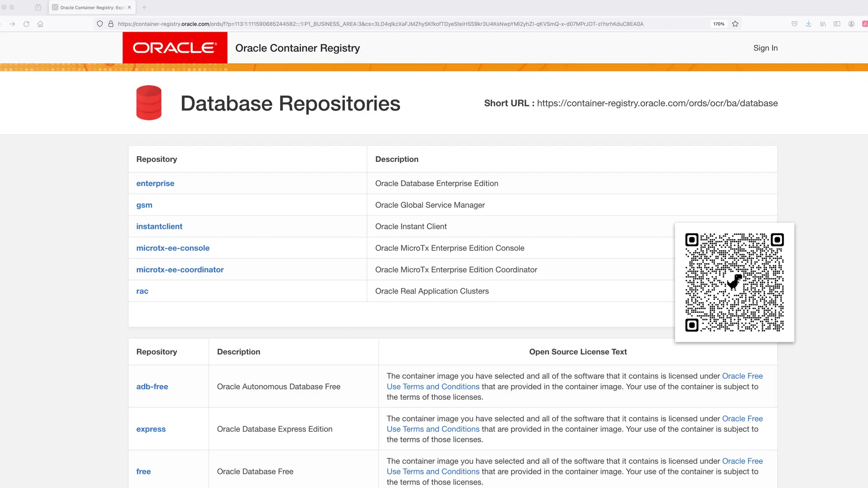The image size is (868, 488).
Task: Save page to Pocket icon
Action: [x=795, y=24]
